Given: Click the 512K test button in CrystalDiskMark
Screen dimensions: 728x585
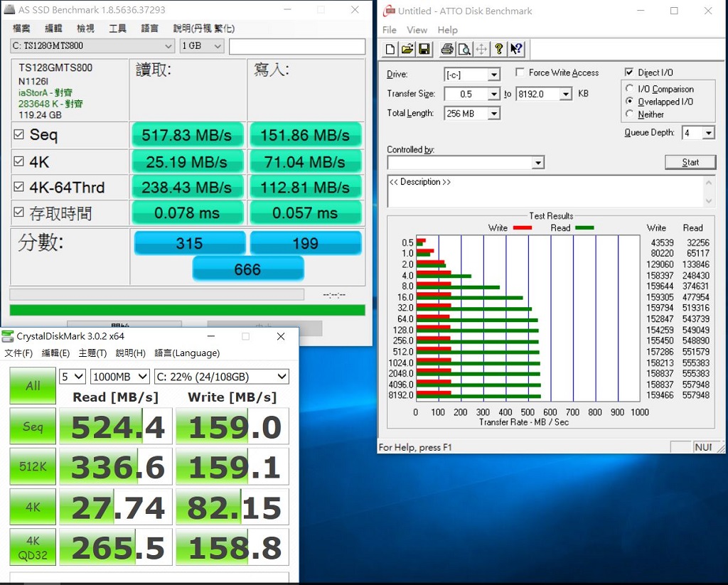Looking at the screenshot, I should coord(33,466).
